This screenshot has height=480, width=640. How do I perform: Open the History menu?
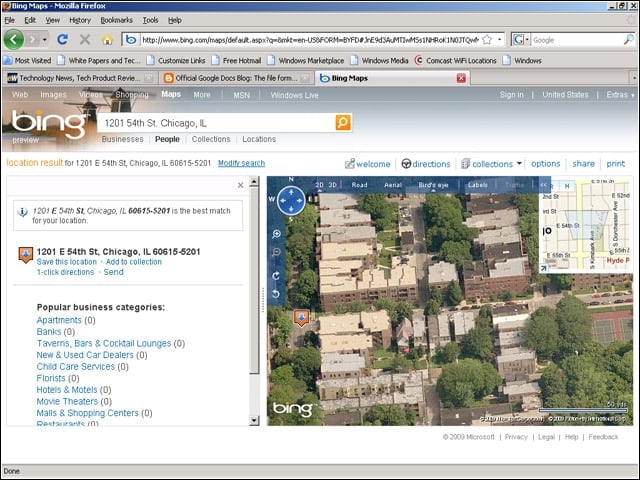(x=80, y=20)
